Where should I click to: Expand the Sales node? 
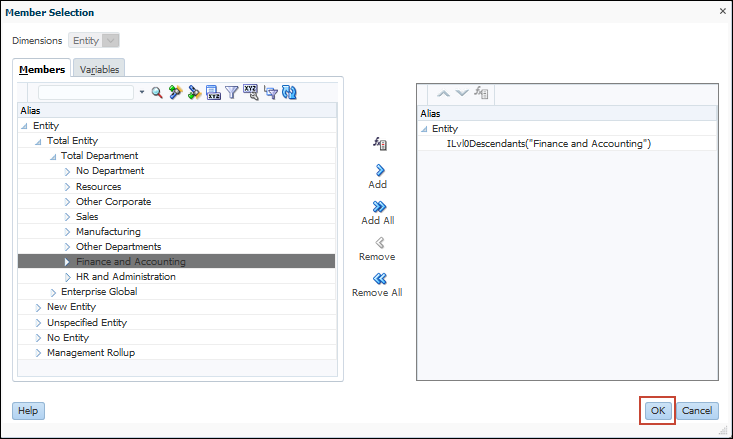pos(67,217)
